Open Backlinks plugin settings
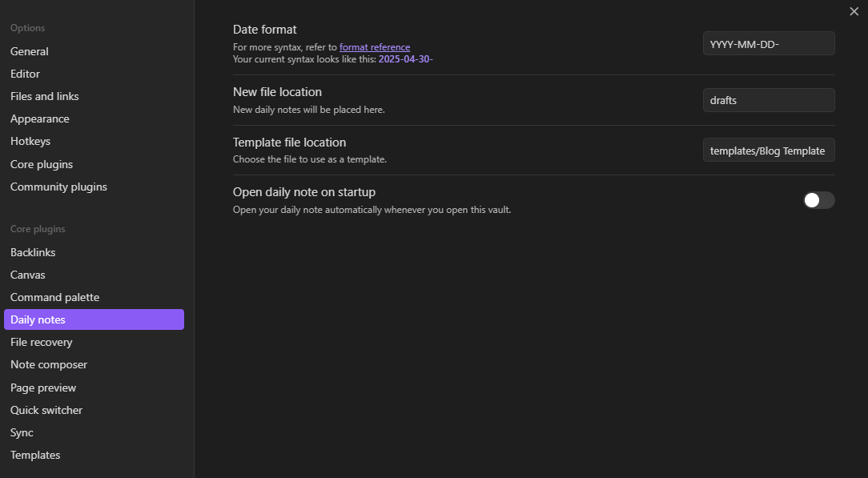The height and width of the screenshot is (478, 868). 33,251
